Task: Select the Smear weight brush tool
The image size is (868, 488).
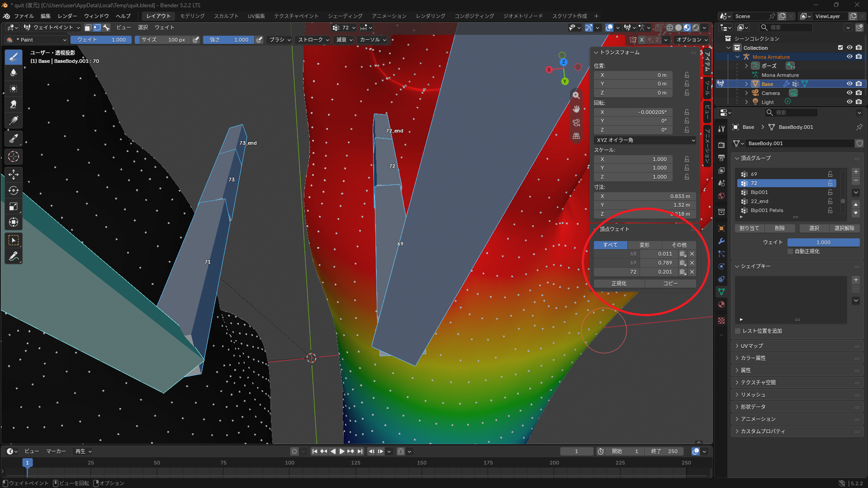Action: (x=14, y=104)
